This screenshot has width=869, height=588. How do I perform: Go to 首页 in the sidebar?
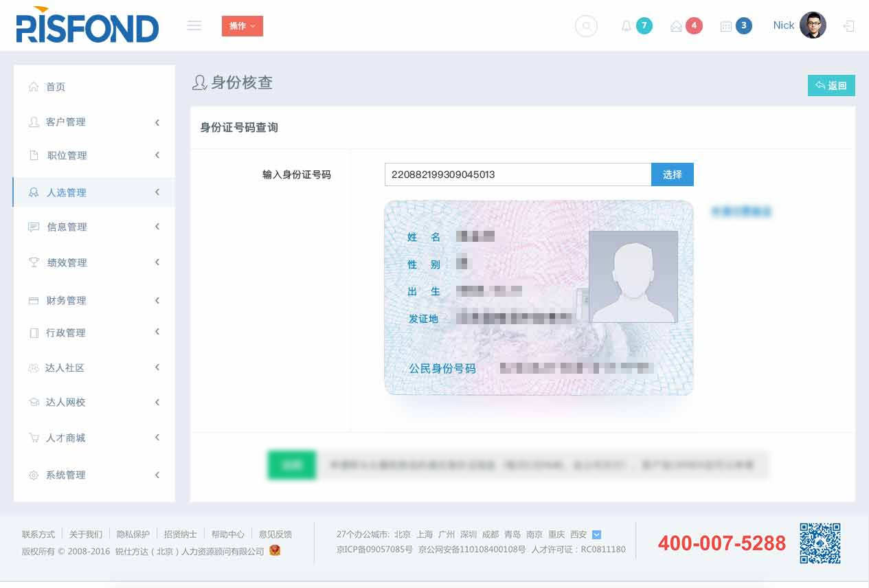pos(56,87)
